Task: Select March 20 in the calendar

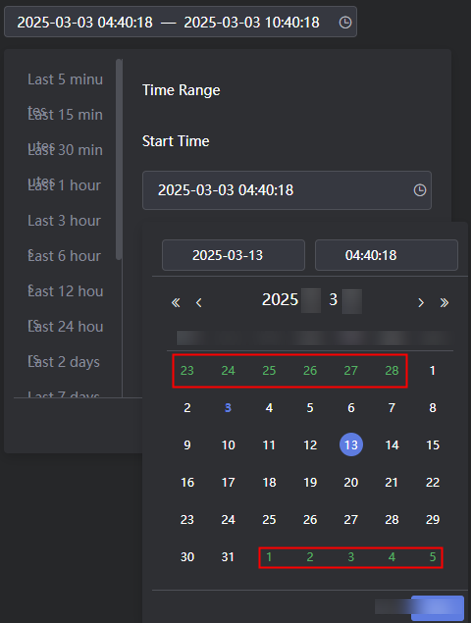Action: 351,482
